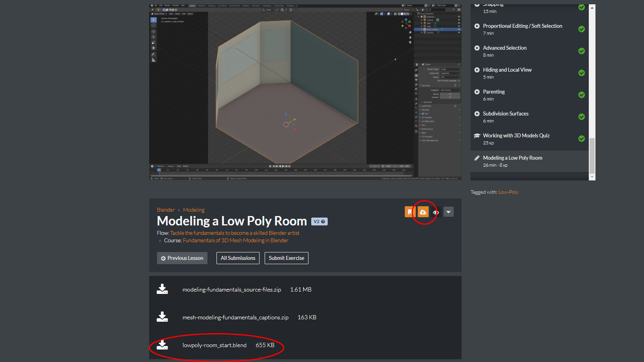Viewport: 644px width, 362px height.
Task: Expand the Performance panel in Blender
Action: (427, 129)
